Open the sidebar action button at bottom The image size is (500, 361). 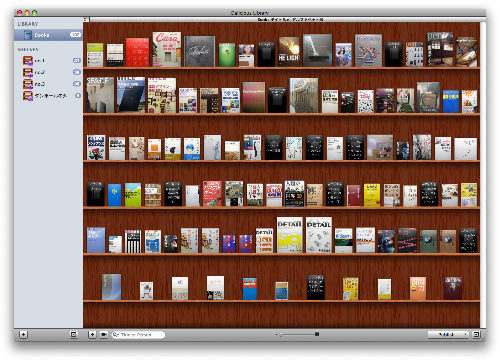(74, 334)
